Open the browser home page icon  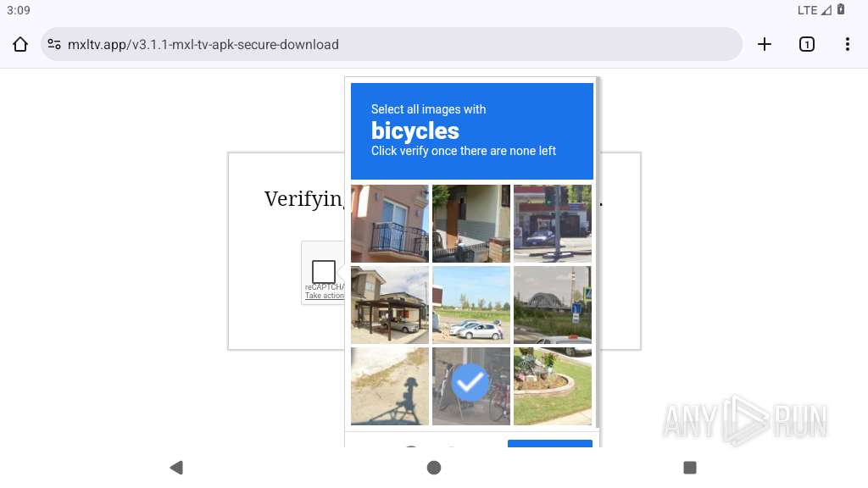pyautogui.click(x=20, y=44)
